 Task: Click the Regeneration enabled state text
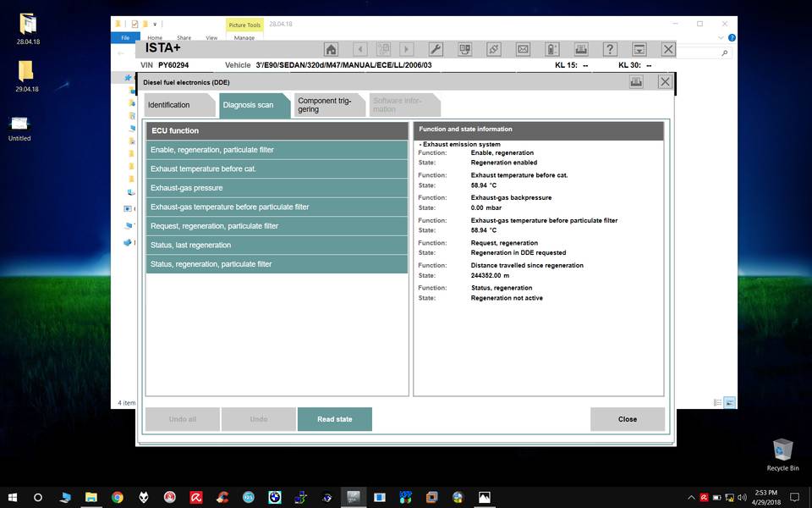(504, 163)
